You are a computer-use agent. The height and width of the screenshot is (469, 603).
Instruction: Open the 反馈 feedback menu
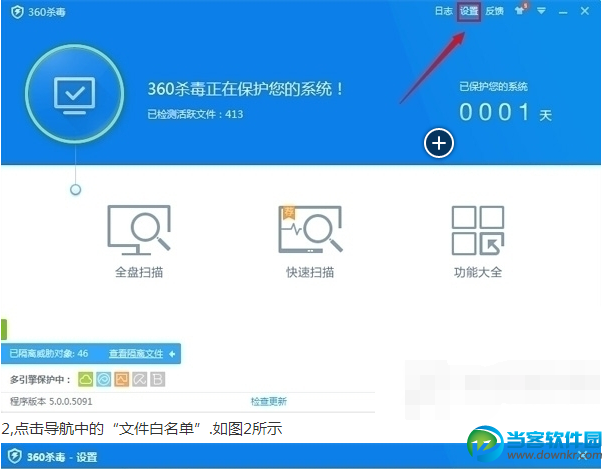click(x=494, y=11)
